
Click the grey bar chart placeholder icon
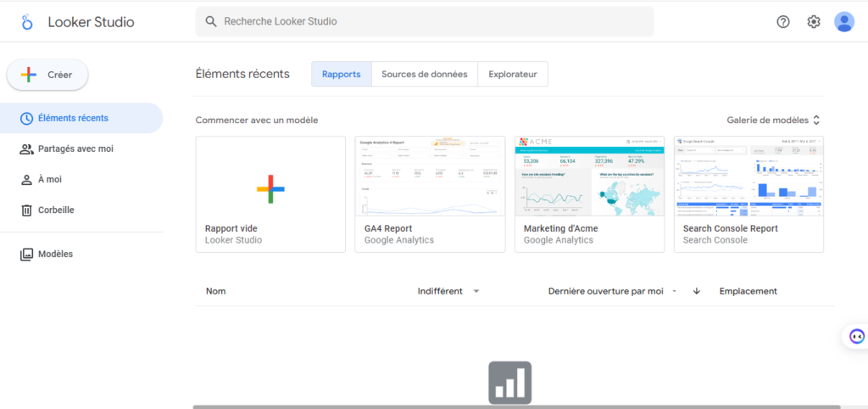point(509,383)
